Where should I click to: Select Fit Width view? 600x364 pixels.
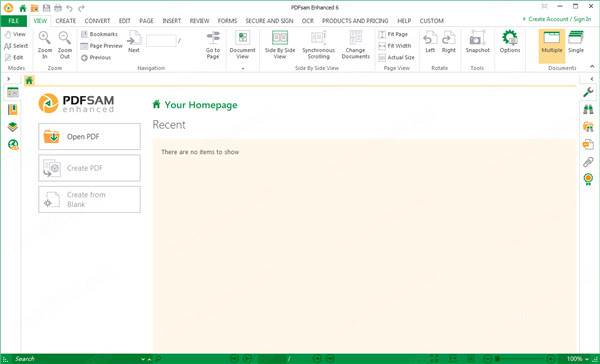395,46
